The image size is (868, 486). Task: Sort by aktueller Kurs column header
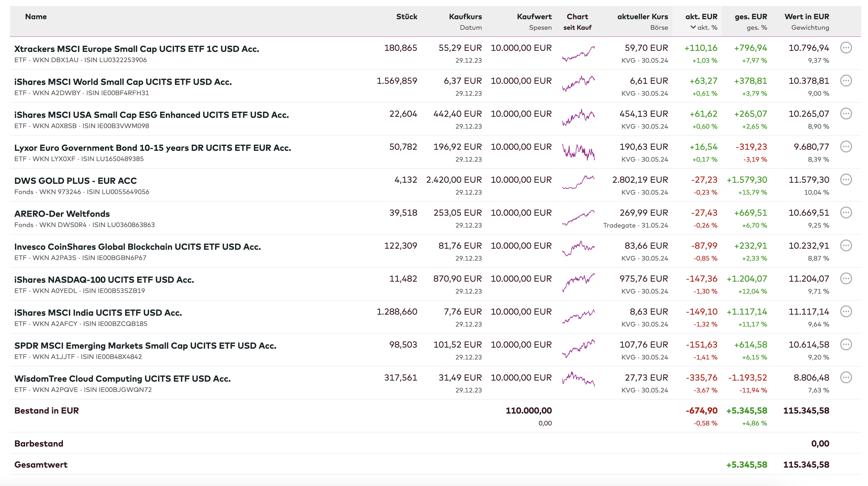pyautogui.click(x=642, y=16)
